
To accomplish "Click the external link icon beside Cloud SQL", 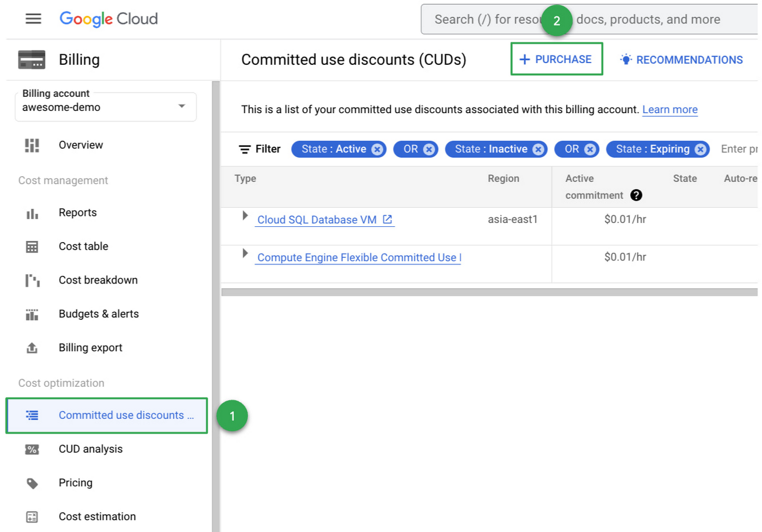I will tap(388, 219).
